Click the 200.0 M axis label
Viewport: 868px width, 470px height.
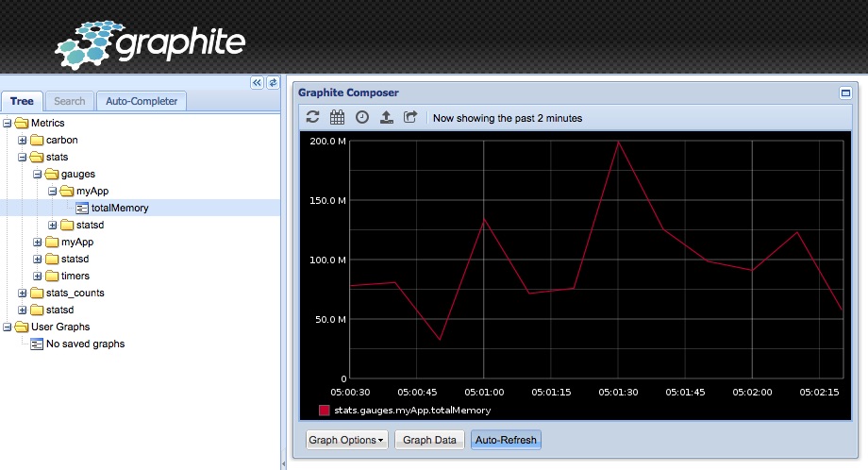327,142
